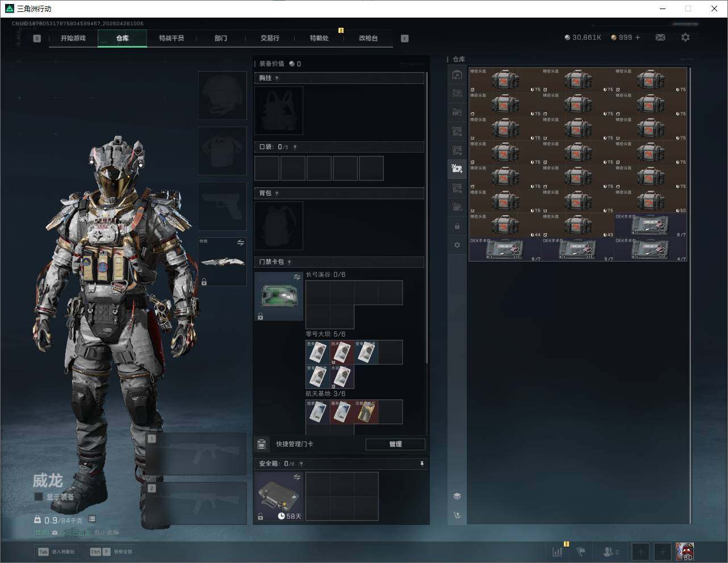
Task: Select primary weapon slot numbered 1
Action: (x=196, y=454)
